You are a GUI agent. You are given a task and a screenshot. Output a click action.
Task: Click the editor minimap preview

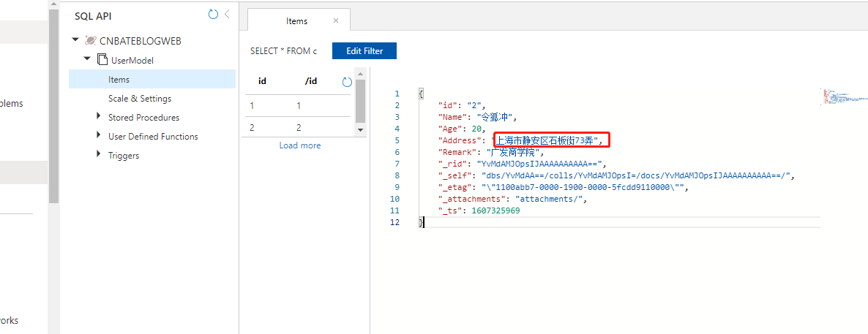tap(843, 96)
